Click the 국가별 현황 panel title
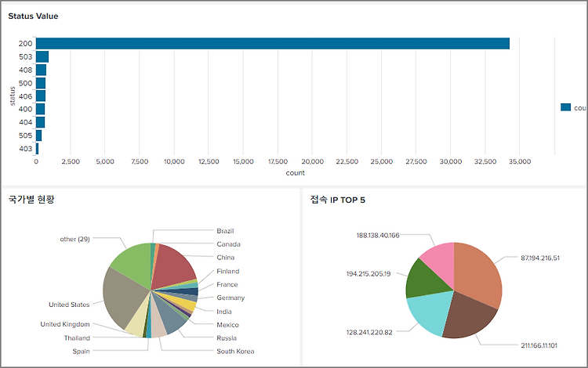 click(x=31, y=199)
